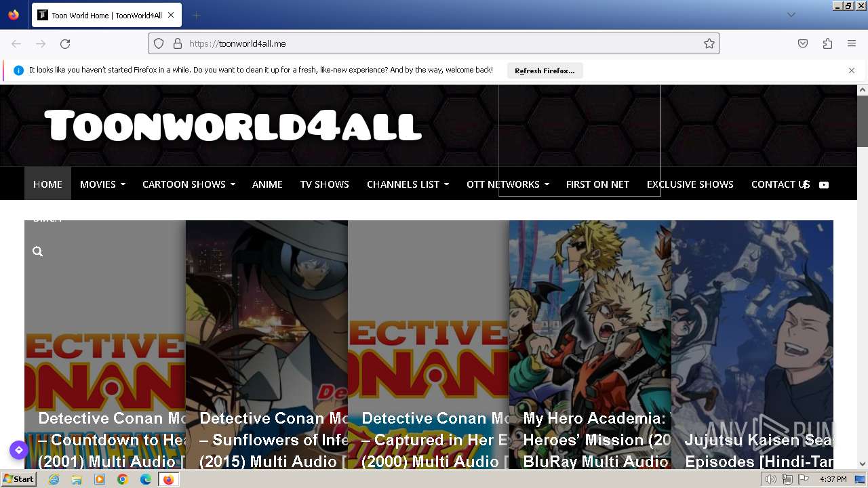Open the Extensions puzzle icon

point(827,43)
